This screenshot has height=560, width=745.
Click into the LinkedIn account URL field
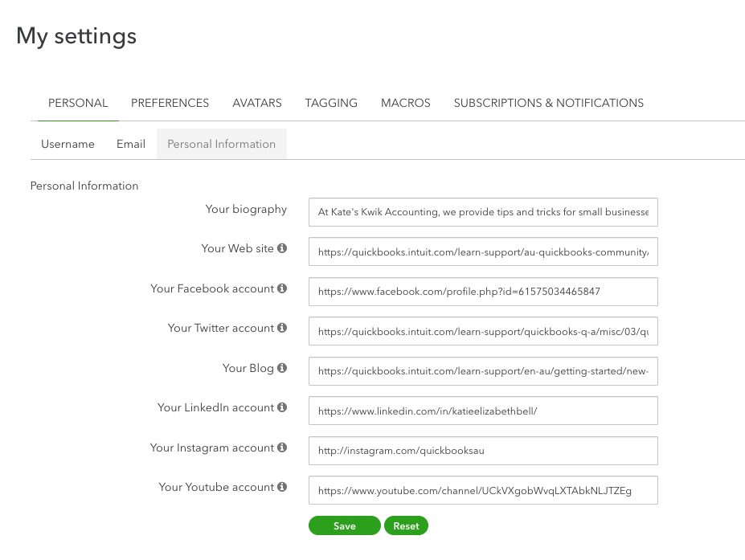(482, 411)
